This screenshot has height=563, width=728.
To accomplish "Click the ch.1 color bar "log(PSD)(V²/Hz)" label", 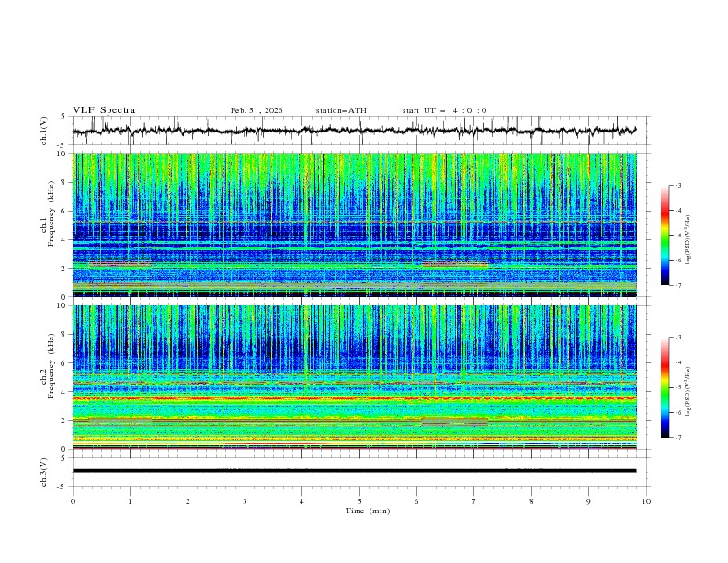I will point(688,240).
